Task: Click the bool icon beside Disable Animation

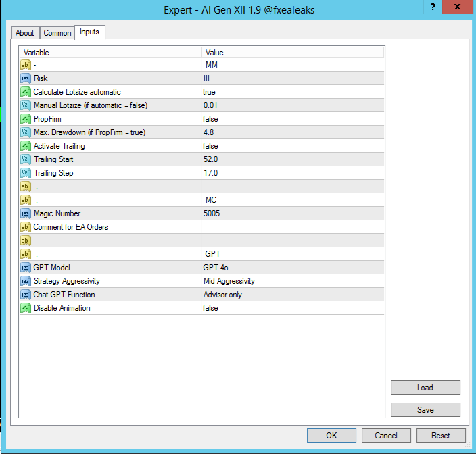Action: point(26,308)
